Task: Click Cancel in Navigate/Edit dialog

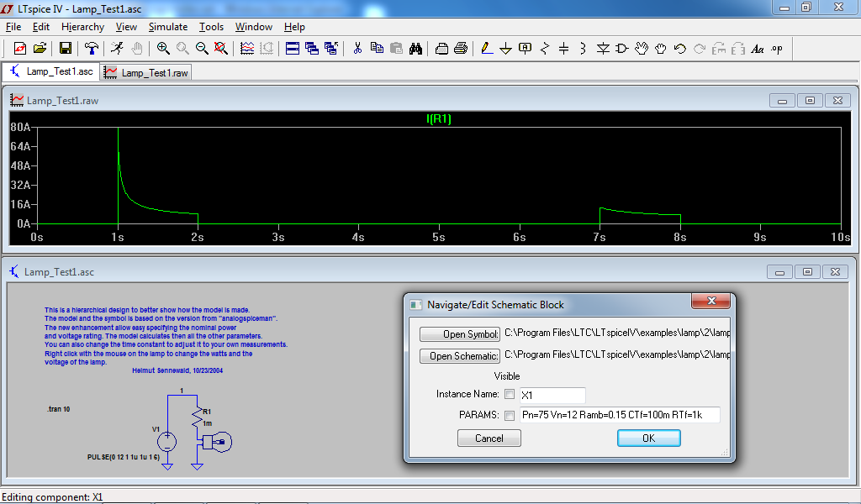Action: (x=489, y=438)
